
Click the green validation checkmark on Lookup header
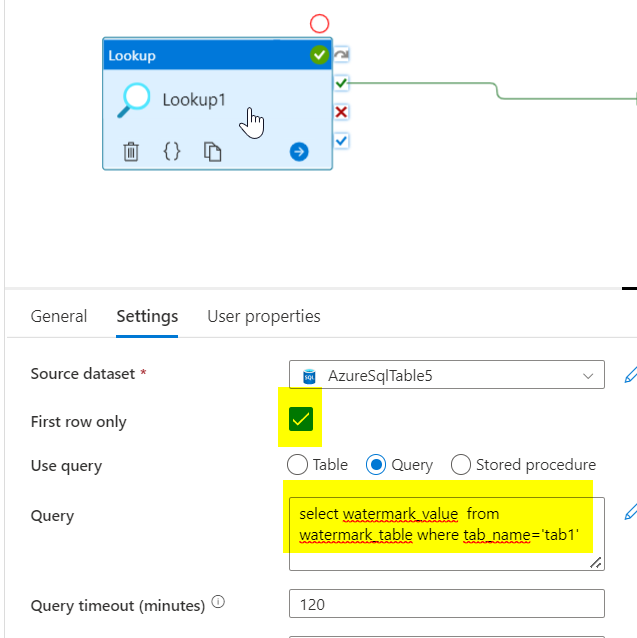pyautogui.click(x=319, y=56)
